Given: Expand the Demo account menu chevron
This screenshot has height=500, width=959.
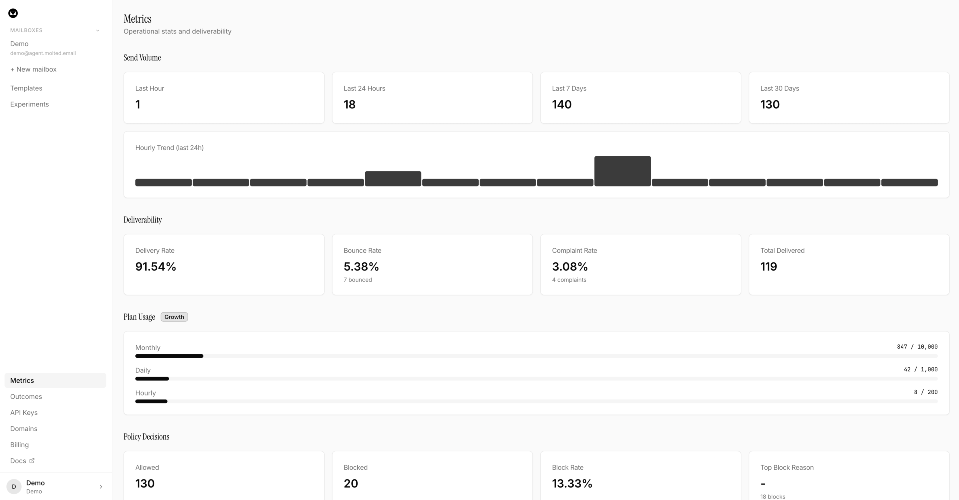Looking at the screenshot, I should 101,487.
